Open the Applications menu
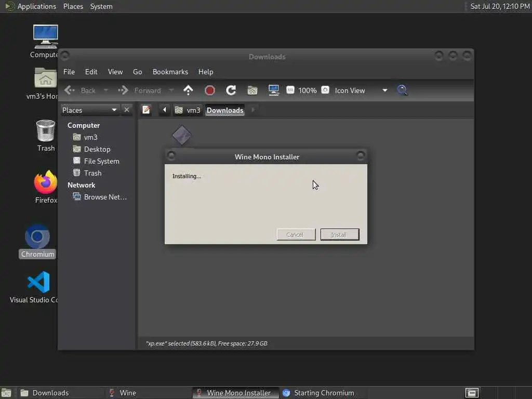The height and width of the screenshot is (399, 532). point(31,6)
